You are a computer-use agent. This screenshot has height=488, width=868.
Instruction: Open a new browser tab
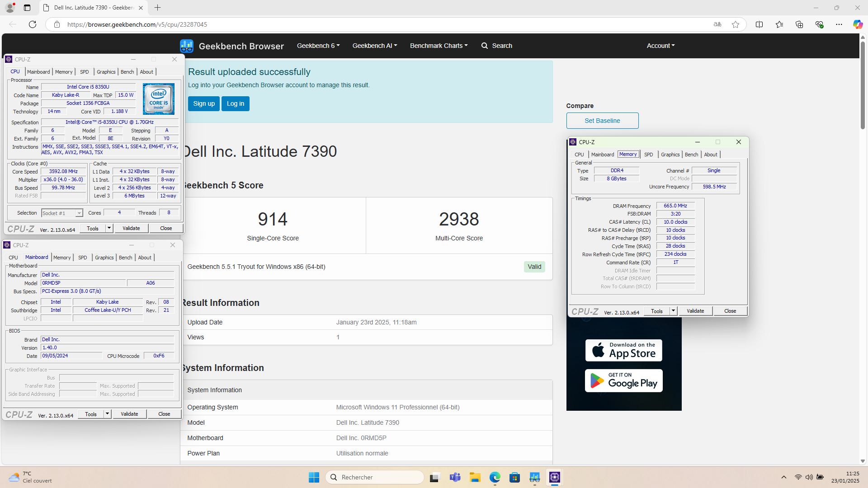(157, 8)
